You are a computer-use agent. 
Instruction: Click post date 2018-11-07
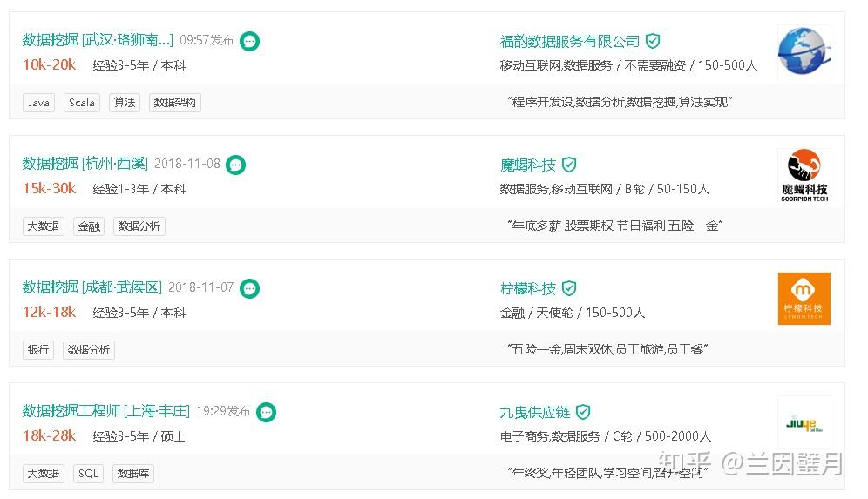(x=201, y=287)
